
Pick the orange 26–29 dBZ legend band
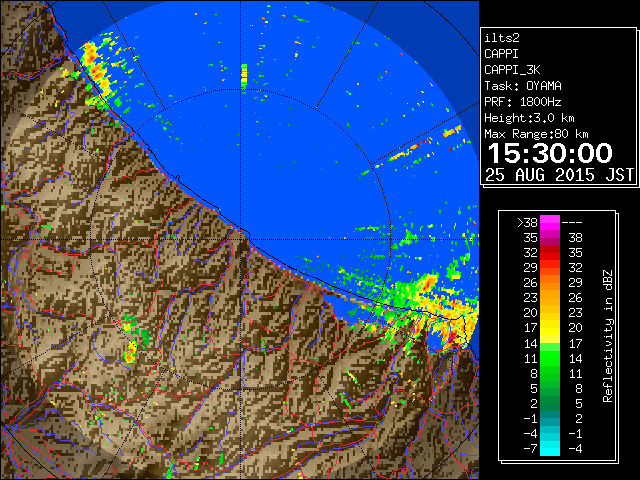tap(549, 282)
